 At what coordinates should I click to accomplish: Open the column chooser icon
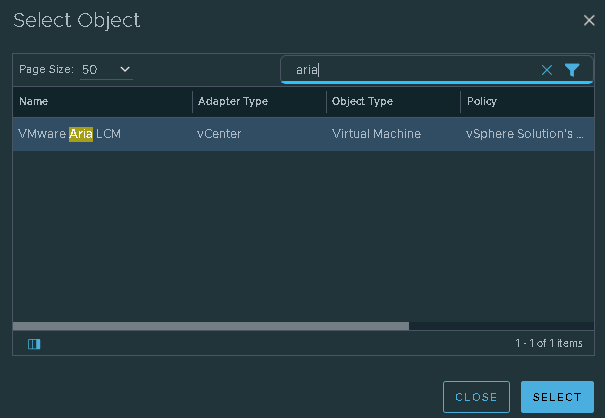tap(34, 344)
